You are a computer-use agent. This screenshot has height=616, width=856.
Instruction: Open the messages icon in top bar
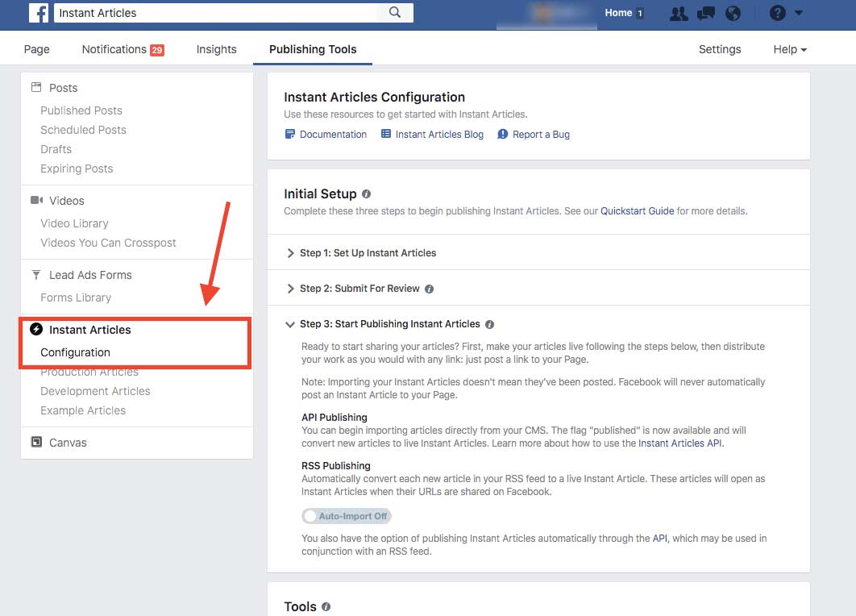pos(706,13)
